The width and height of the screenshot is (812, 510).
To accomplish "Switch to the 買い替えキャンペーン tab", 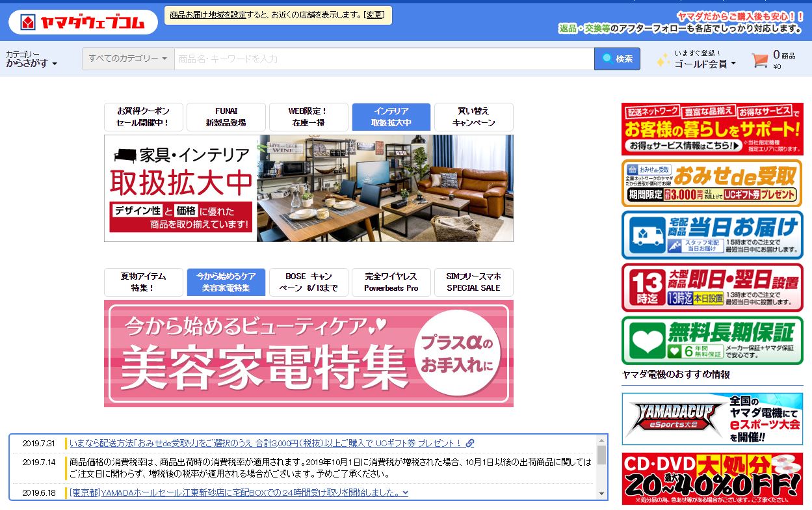I will 473,117.
